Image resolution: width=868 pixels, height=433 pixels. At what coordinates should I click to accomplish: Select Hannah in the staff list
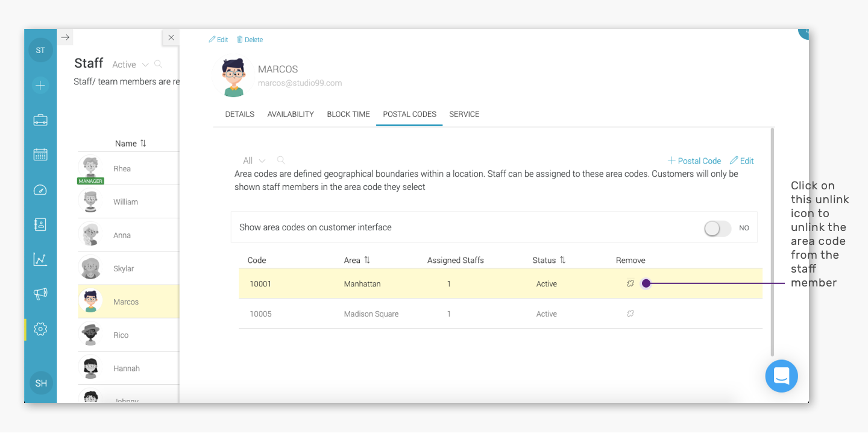pyautogui.click(x=128, y=368)
